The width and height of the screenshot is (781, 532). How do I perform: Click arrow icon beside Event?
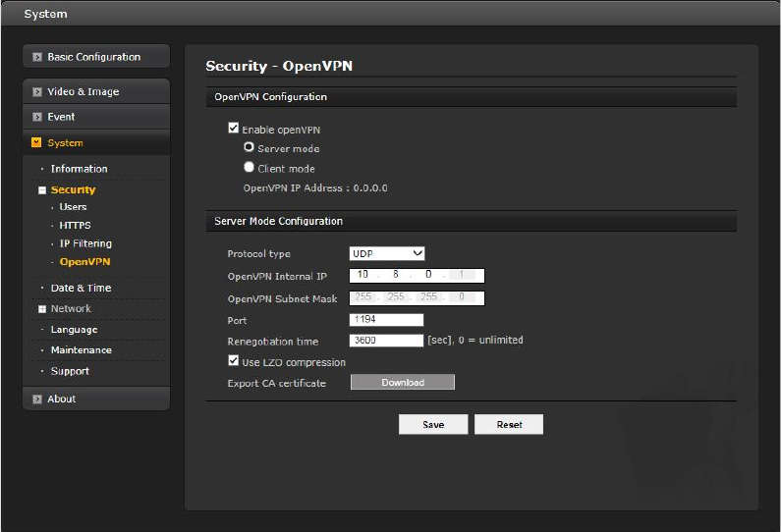tap(37, 117)
